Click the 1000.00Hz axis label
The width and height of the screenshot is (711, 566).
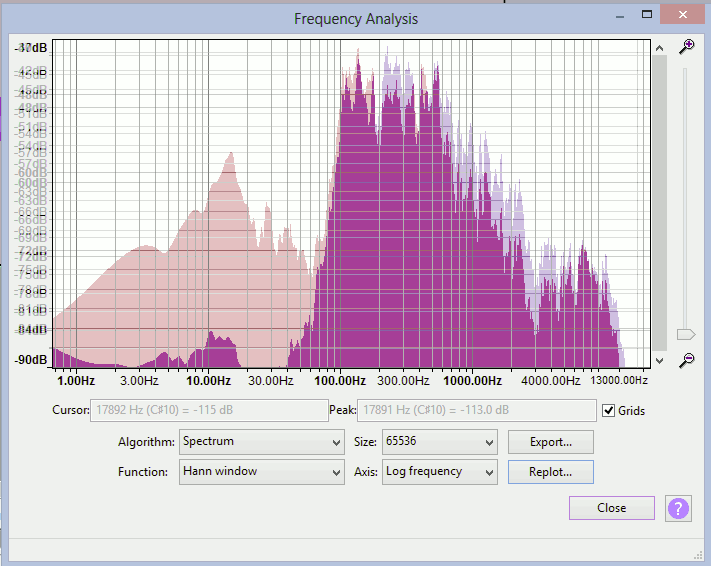(472, 381)
